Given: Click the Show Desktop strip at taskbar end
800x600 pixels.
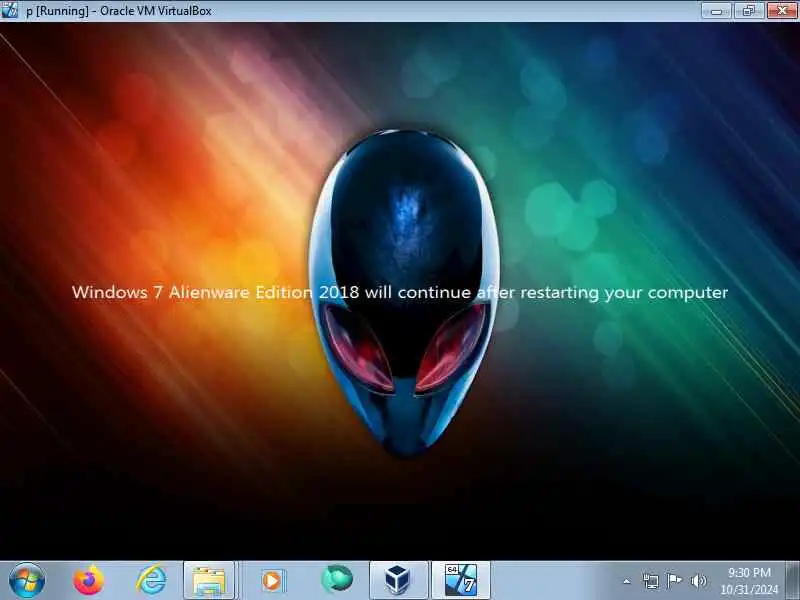Looking at the screenshot, I should 793,581.
